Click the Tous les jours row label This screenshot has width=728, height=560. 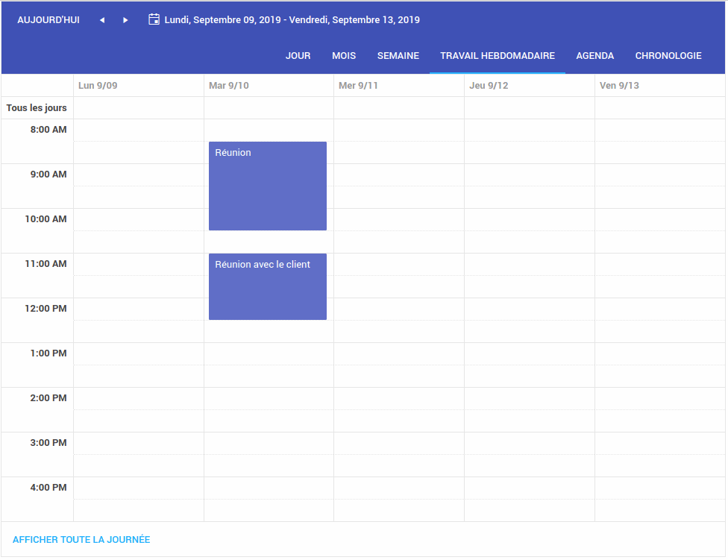(x=37, y=107)
